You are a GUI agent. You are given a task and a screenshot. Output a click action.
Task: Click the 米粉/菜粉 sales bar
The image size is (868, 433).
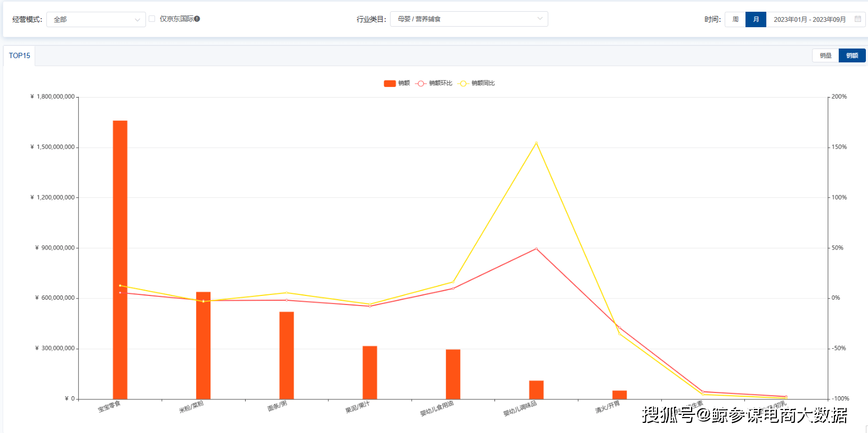coord(203,345)
